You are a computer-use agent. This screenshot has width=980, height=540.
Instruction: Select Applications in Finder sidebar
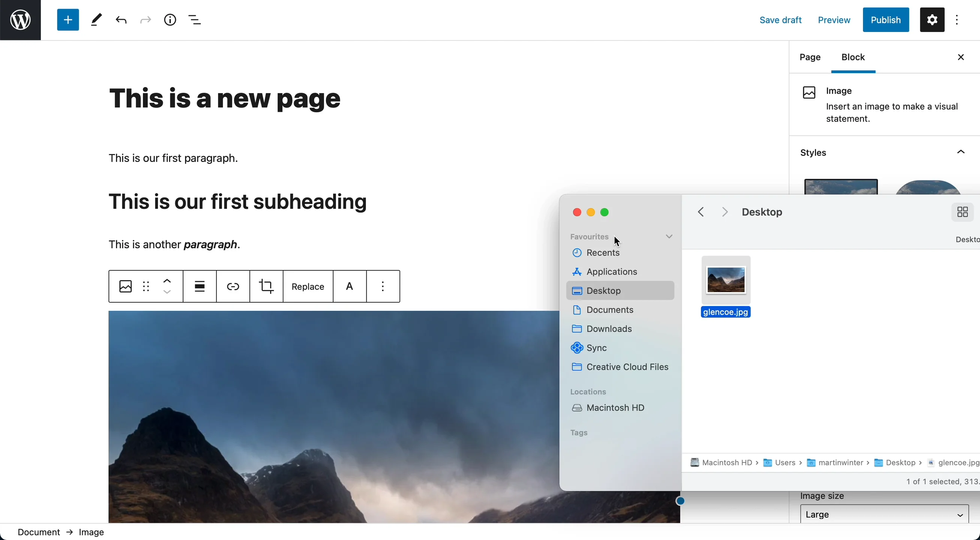point(620,272)
